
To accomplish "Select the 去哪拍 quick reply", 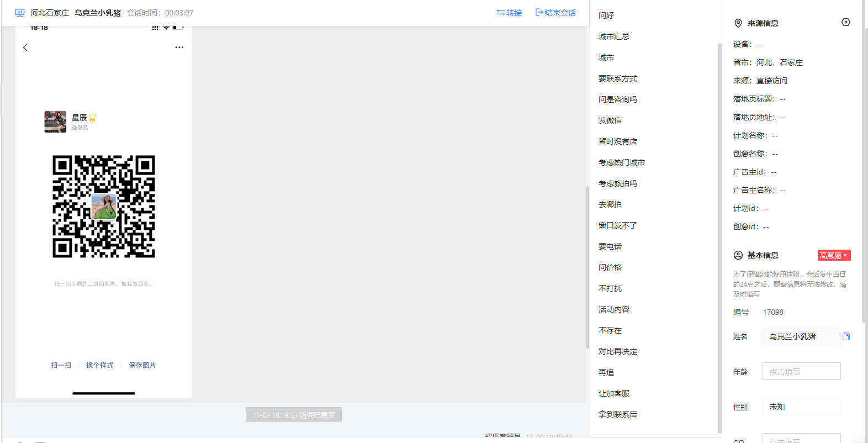I will tap(610, 204).
